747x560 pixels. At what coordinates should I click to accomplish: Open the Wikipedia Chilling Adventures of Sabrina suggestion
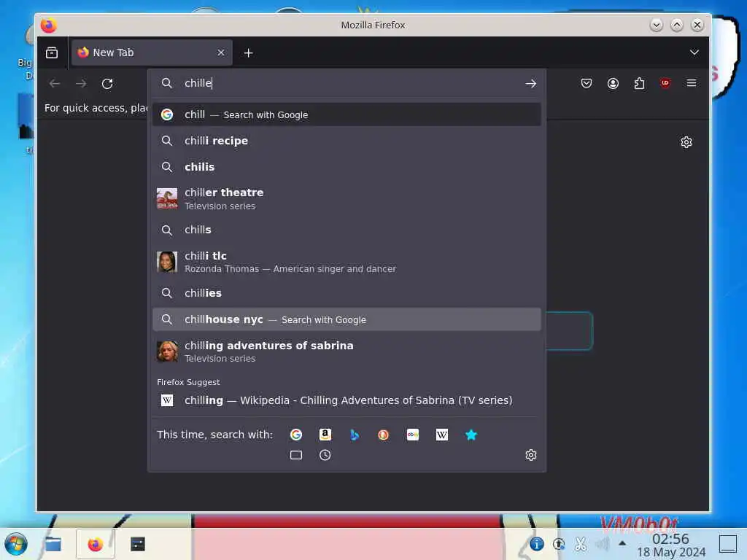pyautogui.click(x=347, y=400)
